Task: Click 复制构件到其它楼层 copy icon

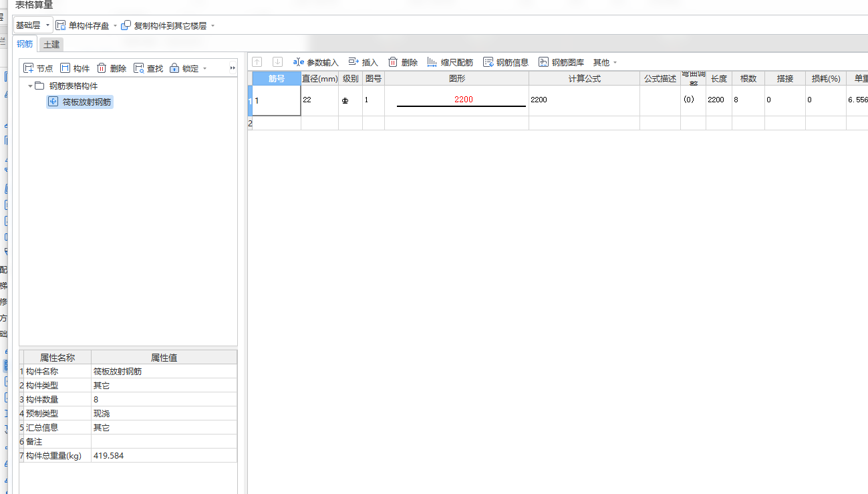Action: pos(126,25)
